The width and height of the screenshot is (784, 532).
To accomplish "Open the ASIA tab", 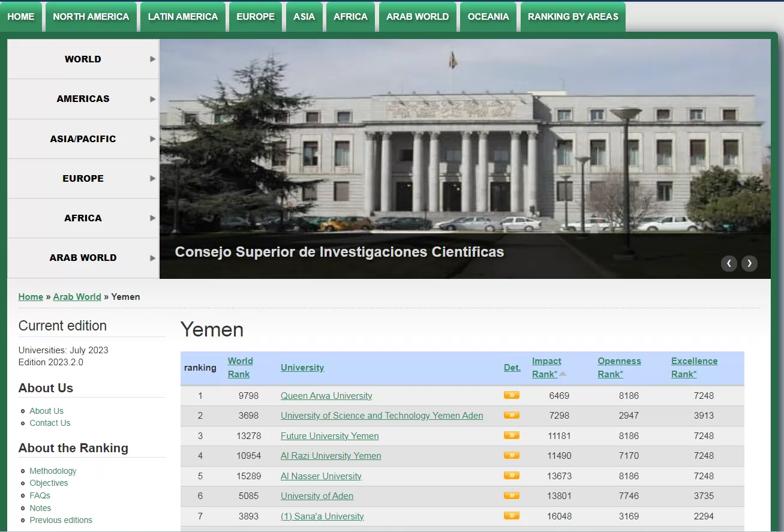I will tap(304, 17).
